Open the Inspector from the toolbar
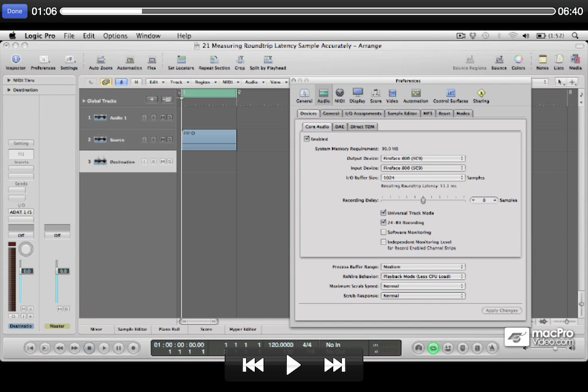Image resolution: width=588 pixels, height=392 pixels. [15, 62]
